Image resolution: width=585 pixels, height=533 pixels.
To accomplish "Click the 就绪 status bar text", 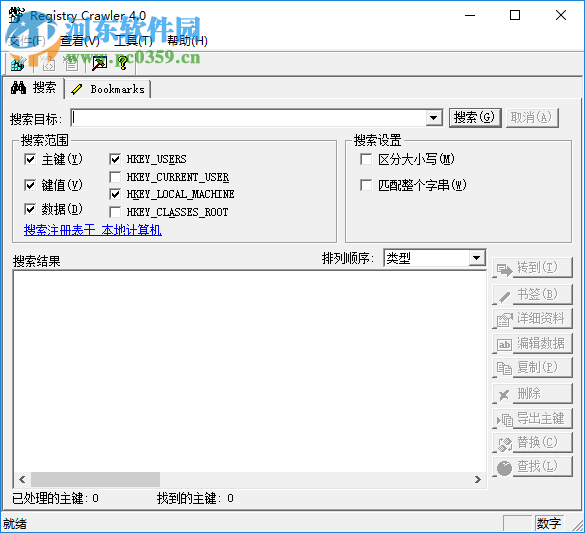I will [15, 524].
